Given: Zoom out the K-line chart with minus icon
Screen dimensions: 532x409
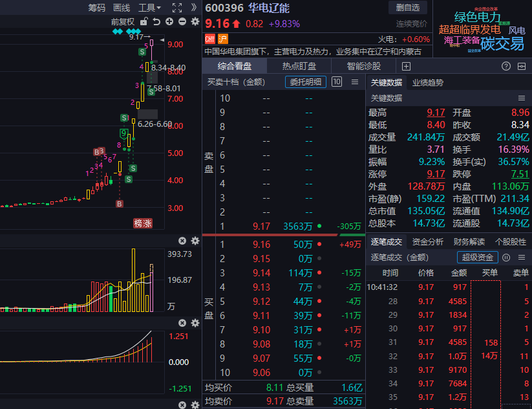Looking at the screenshot, I should click(x=182, y=22).
